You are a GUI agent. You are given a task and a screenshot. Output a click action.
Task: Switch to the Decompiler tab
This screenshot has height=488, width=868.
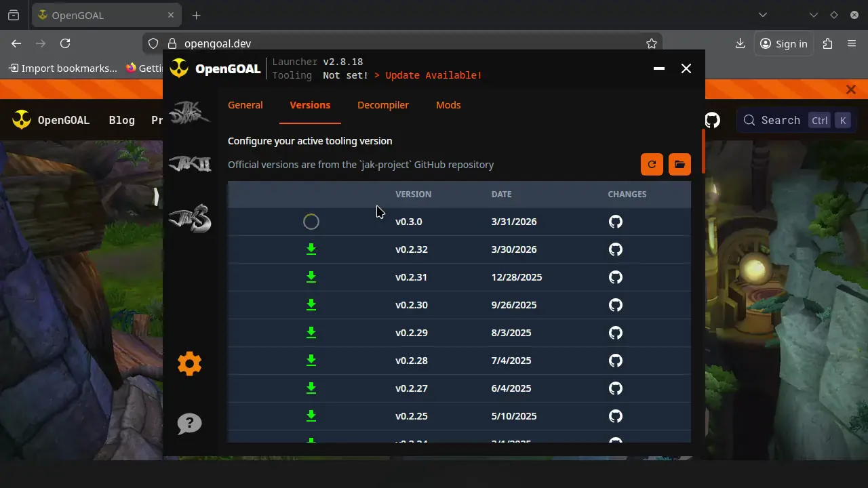point(382,105)
